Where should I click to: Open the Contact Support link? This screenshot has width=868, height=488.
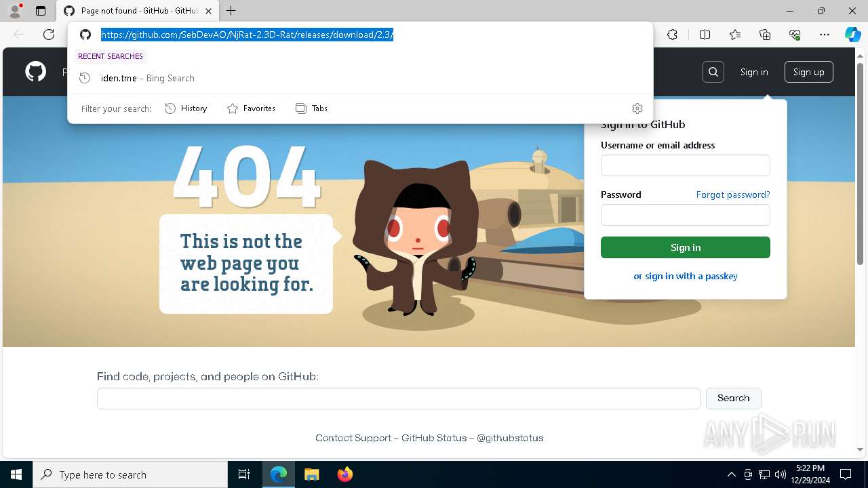click(353, 438)
